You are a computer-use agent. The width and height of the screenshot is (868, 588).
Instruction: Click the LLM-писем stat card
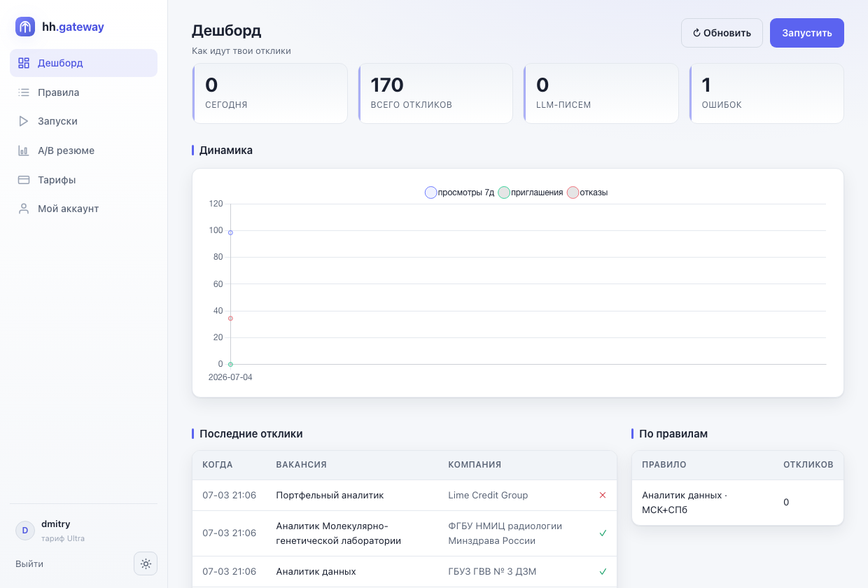pyautogui.click(x=601, y=94)
